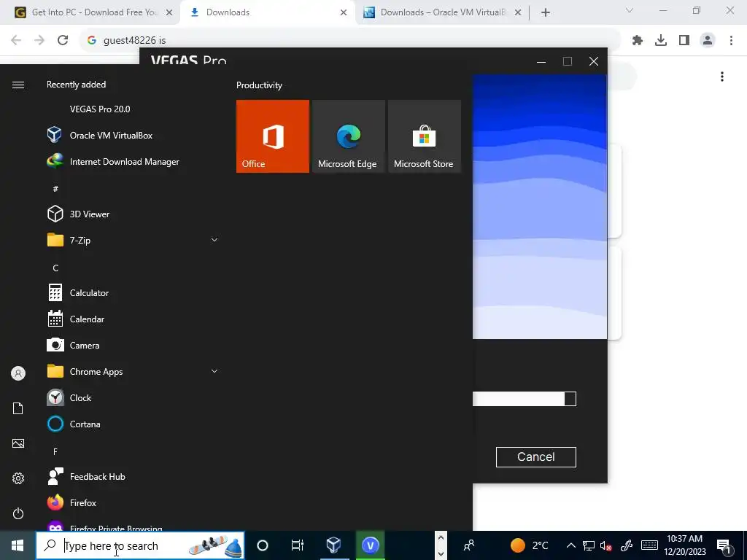The height and width of the screenshot is (560, 747).
Task: Click the Windows Start button
Action: click(18, 545)
